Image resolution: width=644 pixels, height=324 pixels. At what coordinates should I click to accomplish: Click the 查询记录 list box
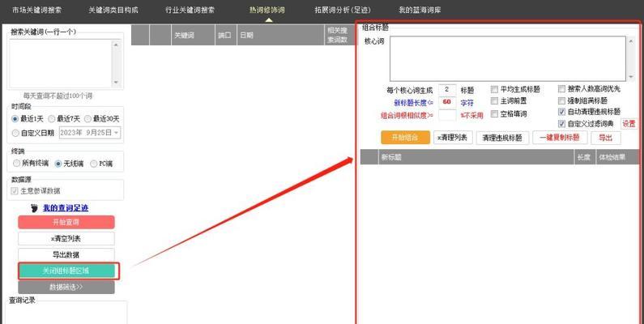(66, 314)
